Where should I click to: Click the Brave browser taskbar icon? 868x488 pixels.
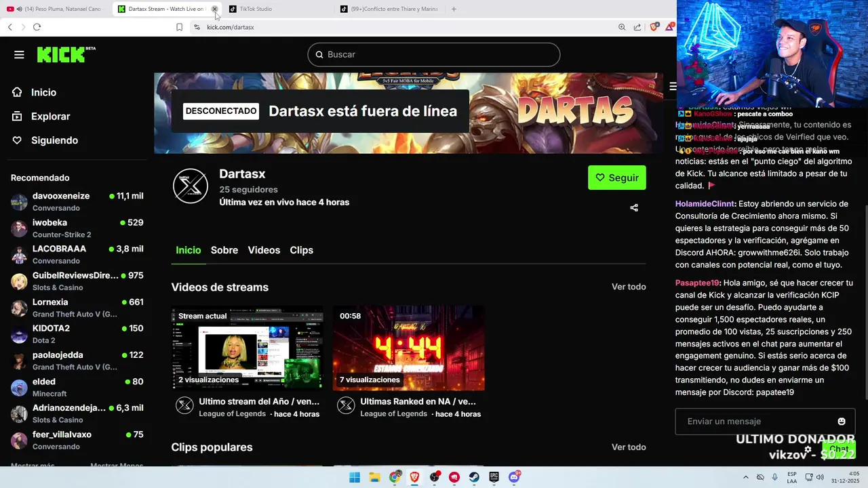click(414, 477)
